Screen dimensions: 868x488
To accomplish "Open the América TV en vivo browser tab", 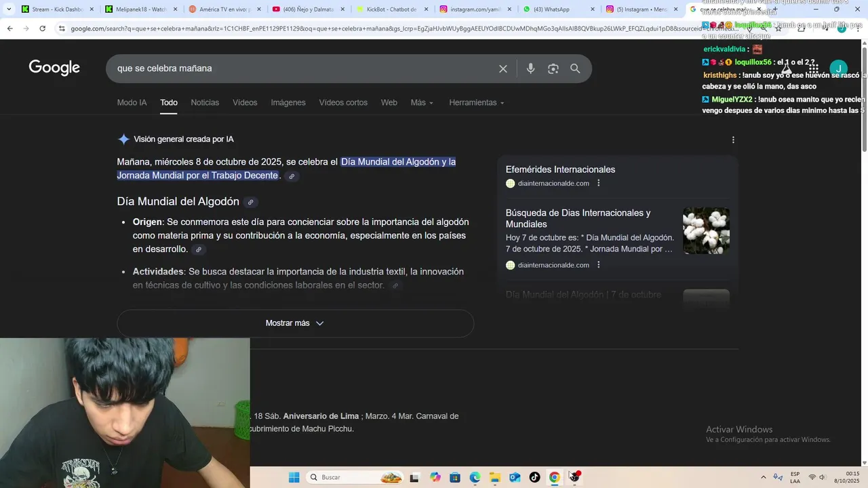I will click(225, 9).
